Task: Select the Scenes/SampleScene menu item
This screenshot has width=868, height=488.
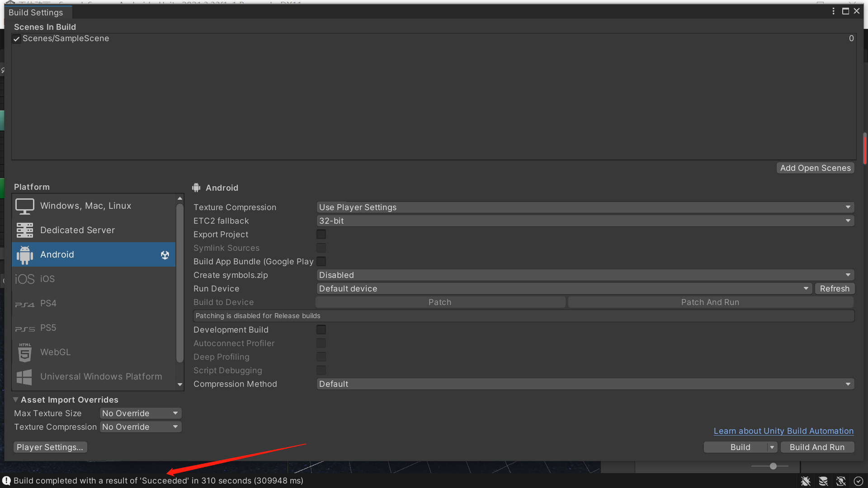Action: tap(66, 38)
